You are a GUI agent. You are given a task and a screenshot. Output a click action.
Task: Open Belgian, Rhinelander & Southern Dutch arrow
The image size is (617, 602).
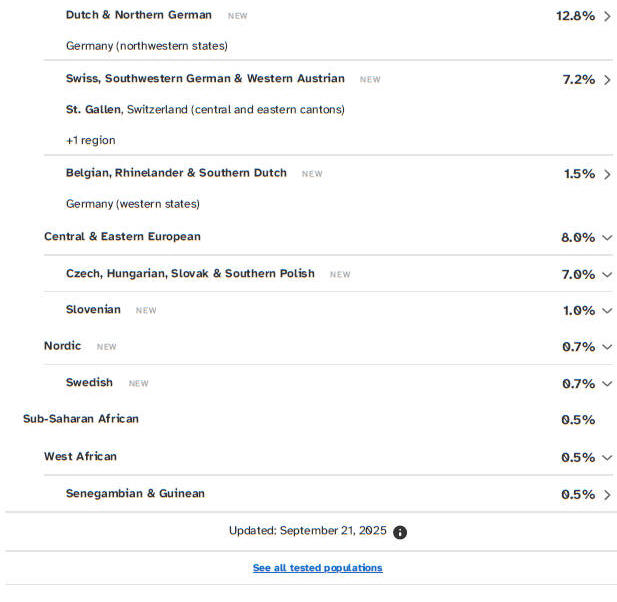point(607,174)
